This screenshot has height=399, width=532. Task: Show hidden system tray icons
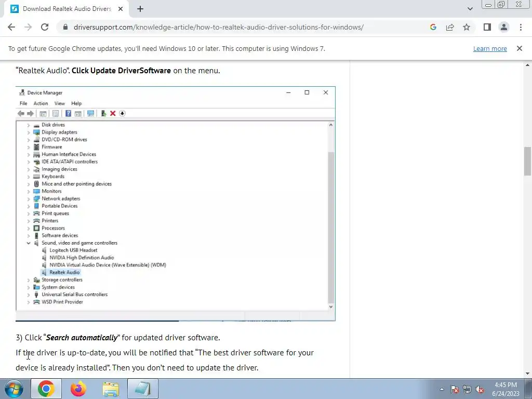pyautogui.click(x=442, y=389)
